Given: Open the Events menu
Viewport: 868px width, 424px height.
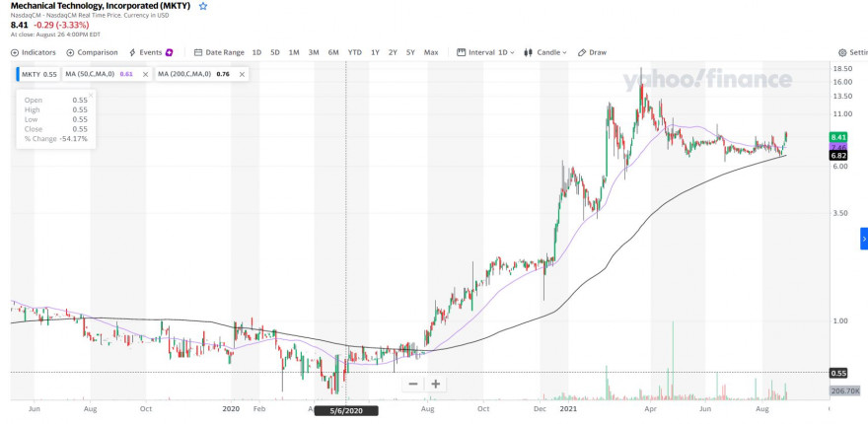Looking at the screenshot, I should [151, 52].
